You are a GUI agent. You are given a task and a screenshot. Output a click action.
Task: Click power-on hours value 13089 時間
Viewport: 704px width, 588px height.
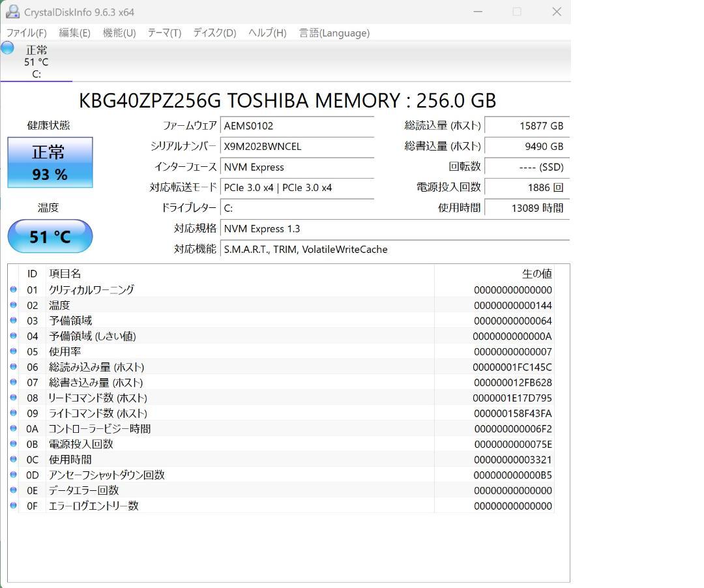coord(527,208)
